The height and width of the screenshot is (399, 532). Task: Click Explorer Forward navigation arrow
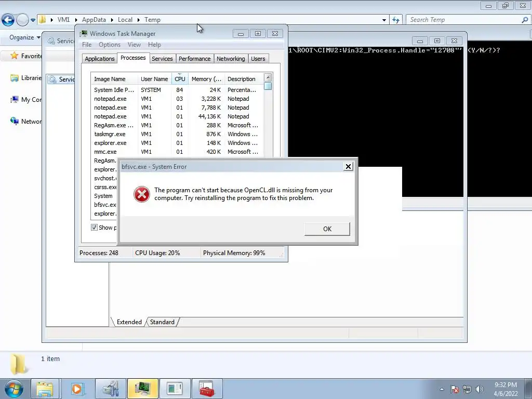[x=22, y=20]
